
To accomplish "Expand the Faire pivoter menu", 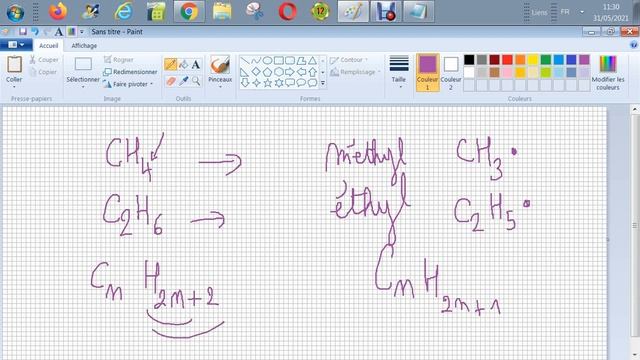I will pyautogui.click(x=152, y=84).
